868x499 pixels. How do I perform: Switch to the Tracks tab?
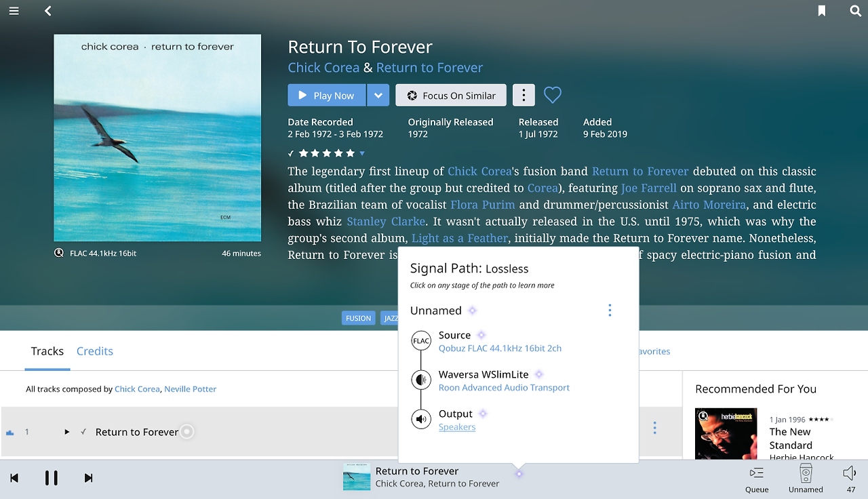click(x=47, y=351)
